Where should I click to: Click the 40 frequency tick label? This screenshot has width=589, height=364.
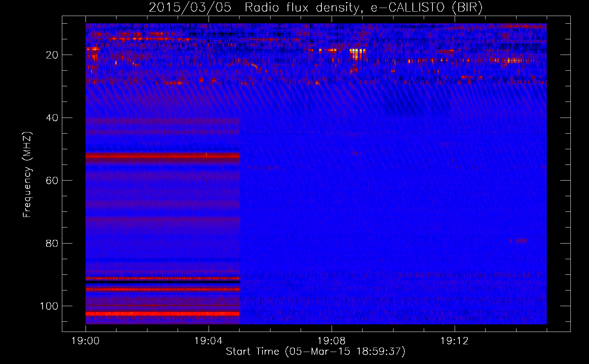[52, 118]
